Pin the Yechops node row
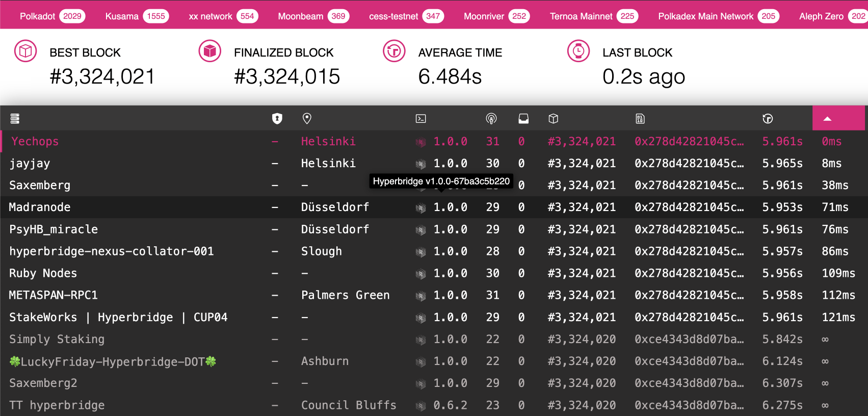Image resolution: width=868 pixels, height=416 pixels. pos(35,142)
